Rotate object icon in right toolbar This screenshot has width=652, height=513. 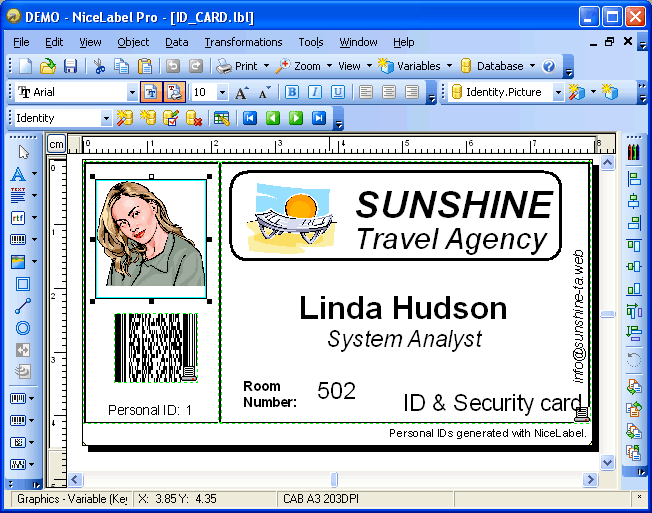pos(633,359)
